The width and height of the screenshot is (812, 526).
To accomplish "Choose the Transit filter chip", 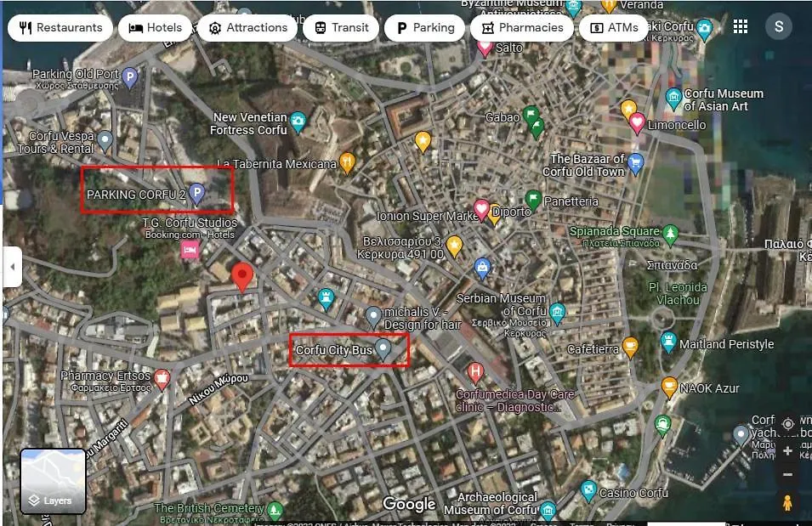I will [x=341, y=27].
